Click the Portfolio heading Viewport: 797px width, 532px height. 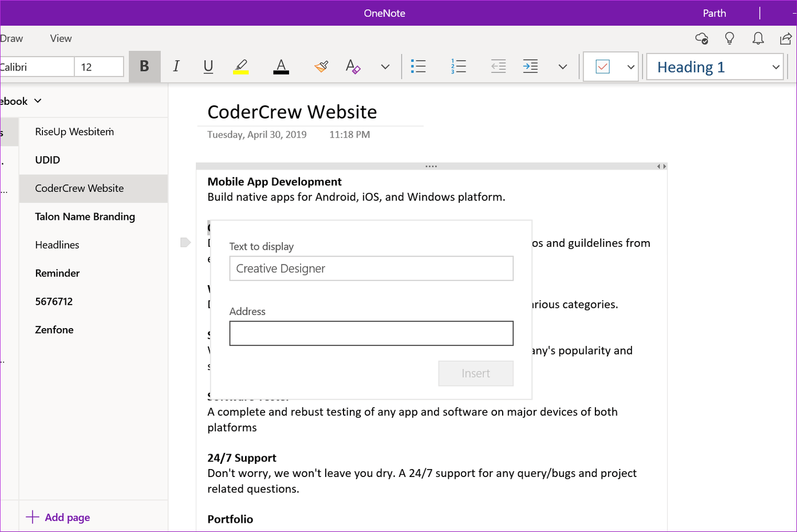coord(230,519)
